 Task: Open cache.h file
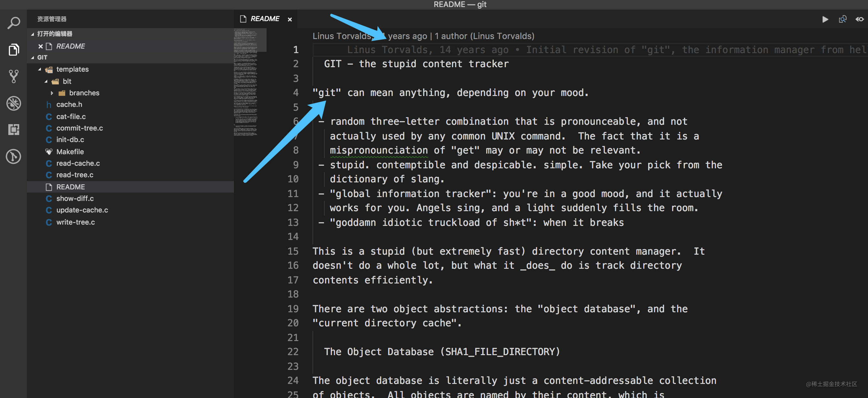click(69, 105)
